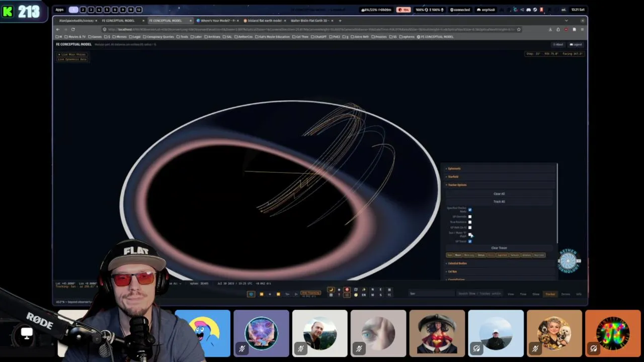
Task: Click Live Moon Phases overlay button
Action: [x=72, y=54]
